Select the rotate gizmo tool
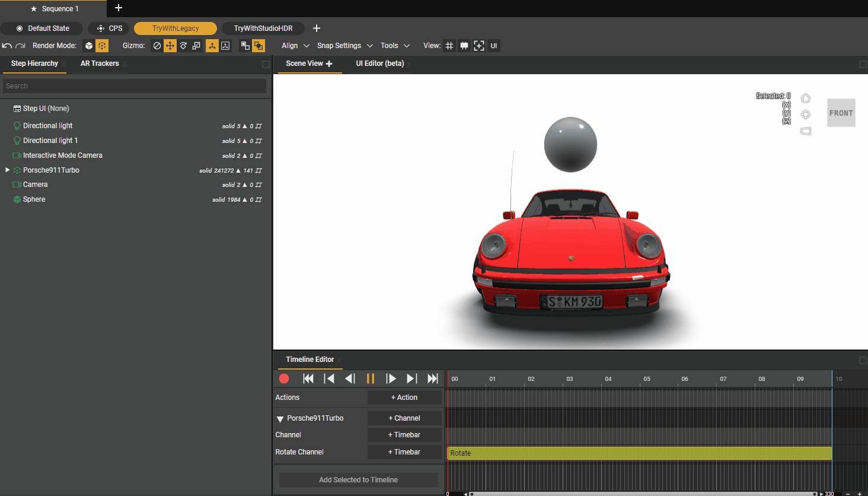868x496 pixels. point(183,46)
